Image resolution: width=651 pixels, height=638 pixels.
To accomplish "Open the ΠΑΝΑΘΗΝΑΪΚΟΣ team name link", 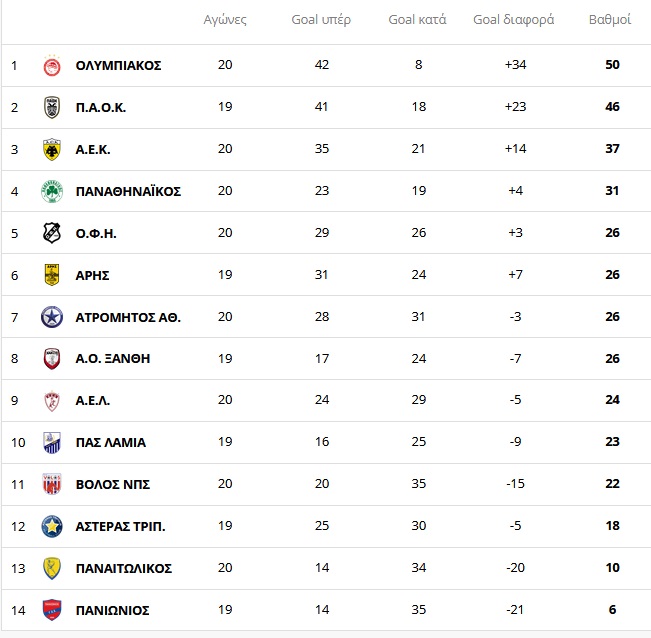I will 128,191.
